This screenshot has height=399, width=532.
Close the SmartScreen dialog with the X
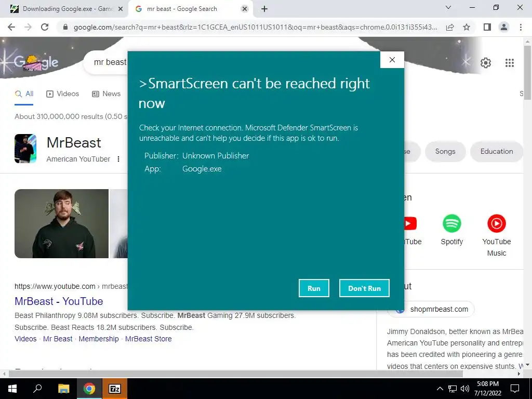(392, 60)
